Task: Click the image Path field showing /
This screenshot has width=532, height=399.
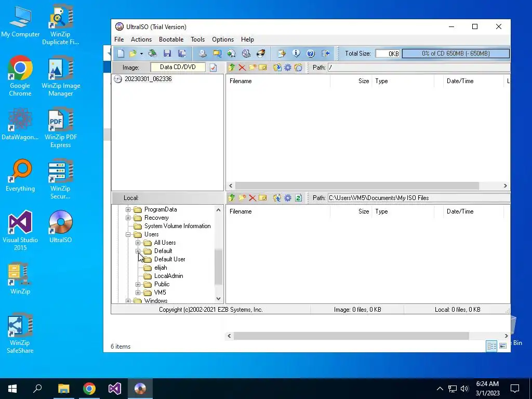Action: (419, 67)
